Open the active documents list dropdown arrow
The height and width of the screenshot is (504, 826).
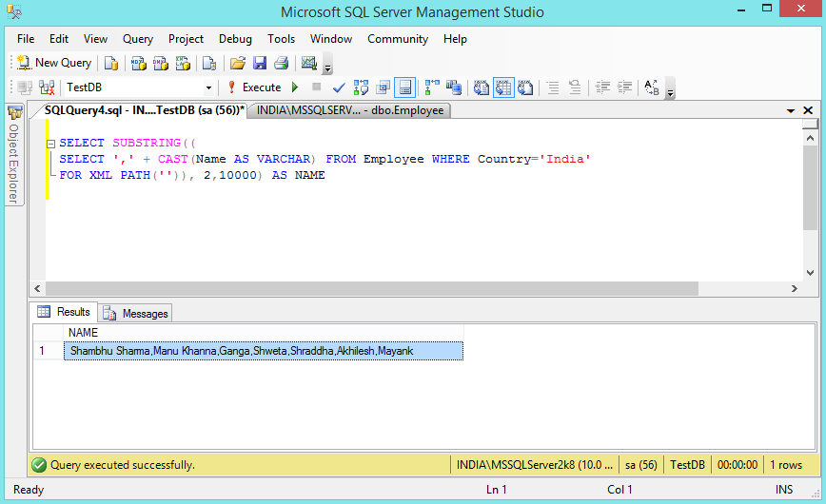(x=791, y=110)
